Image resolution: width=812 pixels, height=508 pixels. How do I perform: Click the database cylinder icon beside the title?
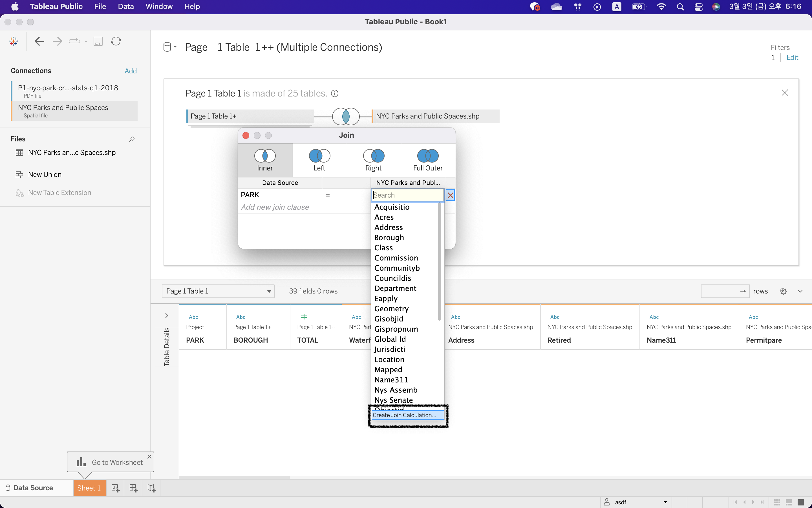coord(167,47)
